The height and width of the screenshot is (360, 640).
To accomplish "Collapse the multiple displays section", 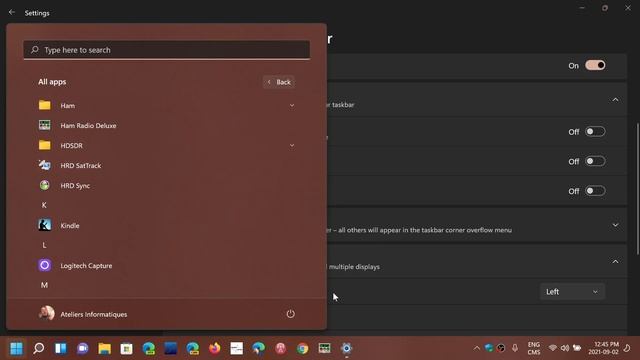I will [x=615, y=262].
